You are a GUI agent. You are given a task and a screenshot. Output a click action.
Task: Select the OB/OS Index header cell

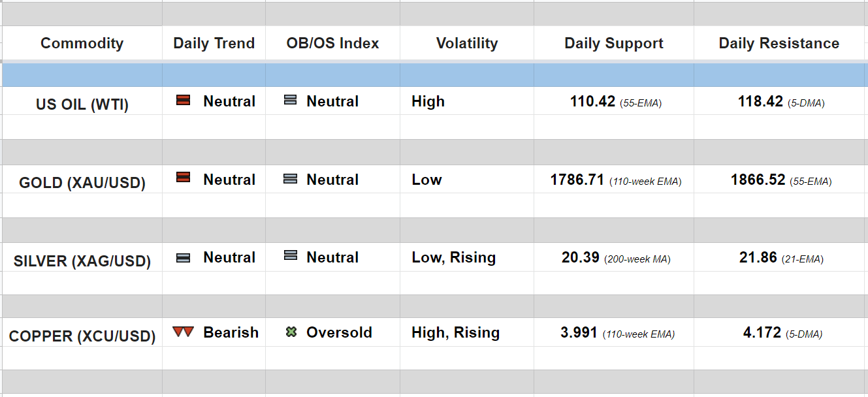click(332, 43)
